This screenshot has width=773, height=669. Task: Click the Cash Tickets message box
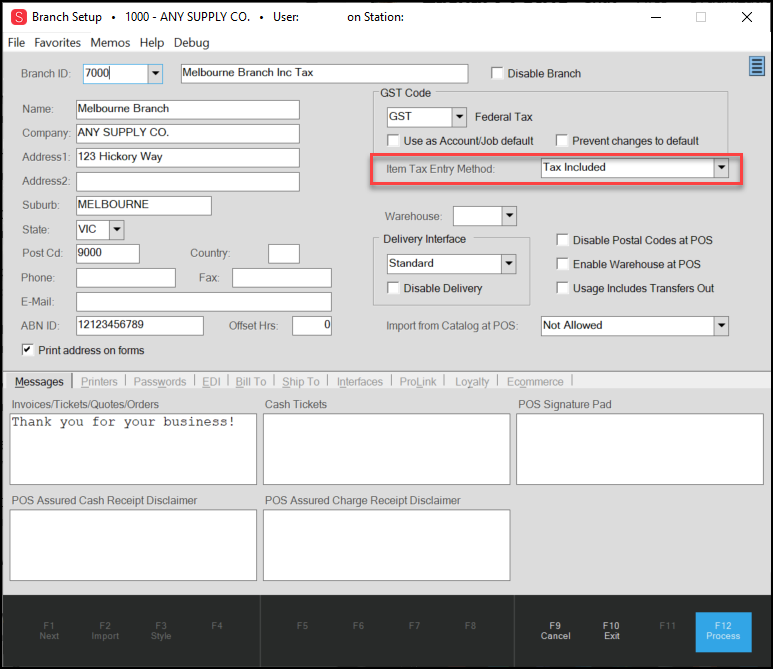click(386, 449)
